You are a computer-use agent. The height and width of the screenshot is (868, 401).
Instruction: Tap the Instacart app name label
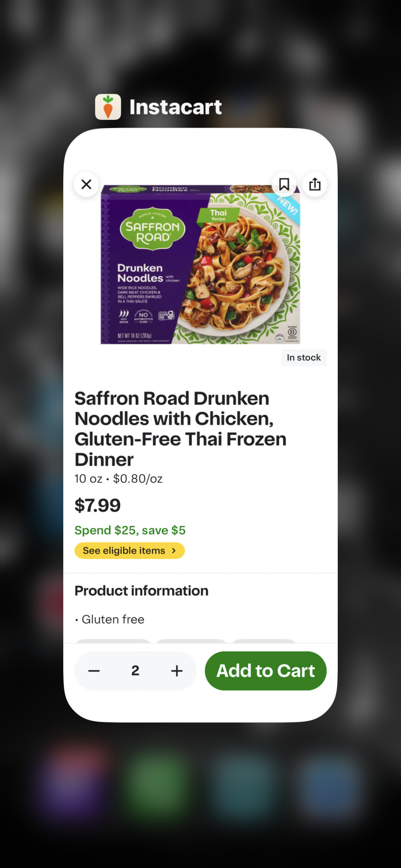[175, 107]
